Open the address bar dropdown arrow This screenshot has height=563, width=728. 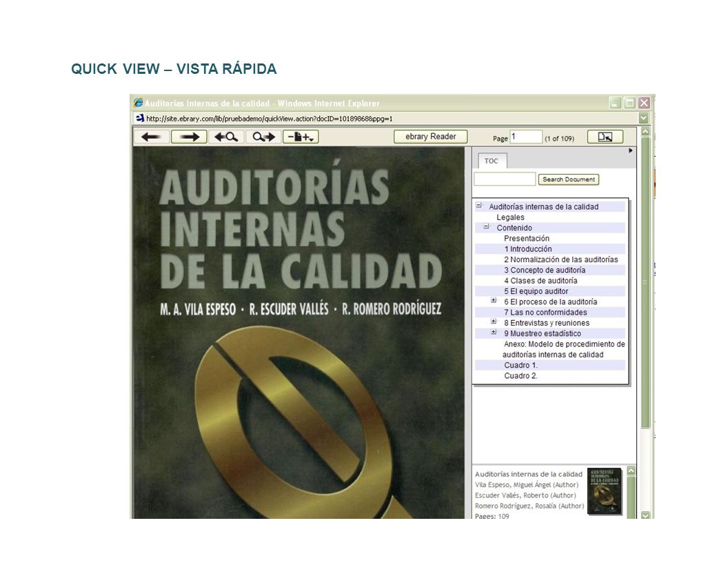point(643,118)
